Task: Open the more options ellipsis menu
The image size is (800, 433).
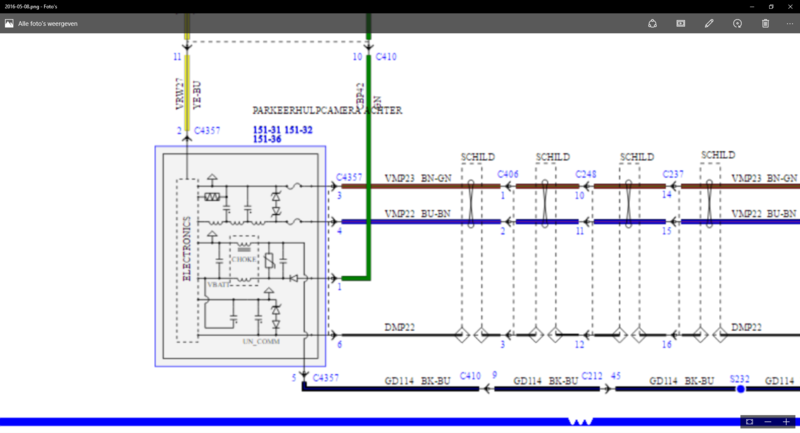Action: pos(792,22)
